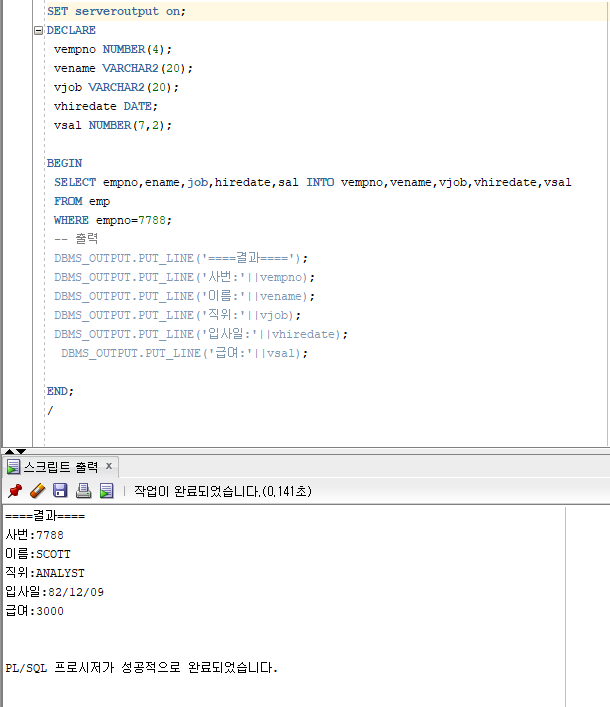Click the 'FROM emp' line
The width and height of the screenshot is (610, 707).
[x=82, y=201]
